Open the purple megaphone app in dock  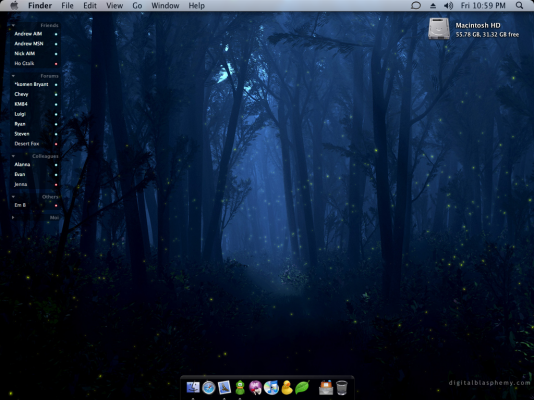click(x=255, y=387)
